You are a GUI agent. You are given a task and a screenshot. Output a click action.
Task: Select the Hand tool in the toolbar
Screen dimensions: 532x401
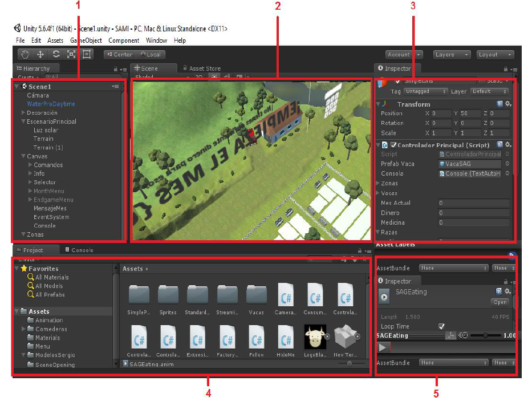(26, 54)
